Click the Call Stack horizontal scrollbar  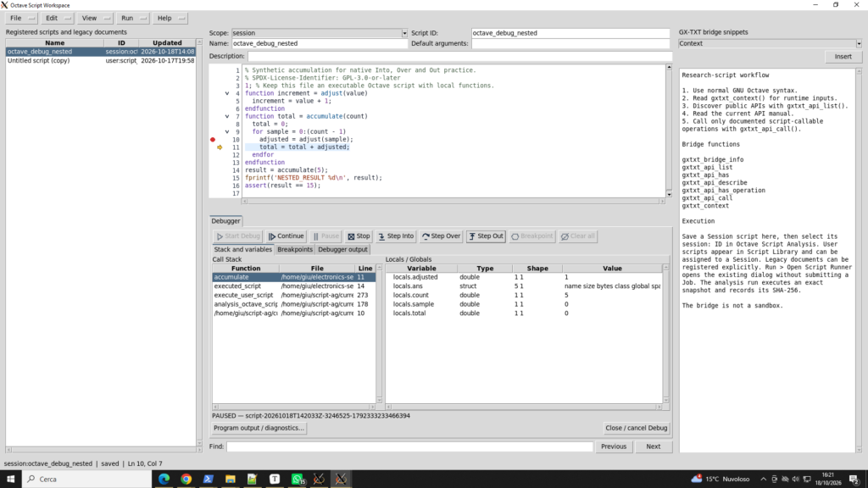294,407
